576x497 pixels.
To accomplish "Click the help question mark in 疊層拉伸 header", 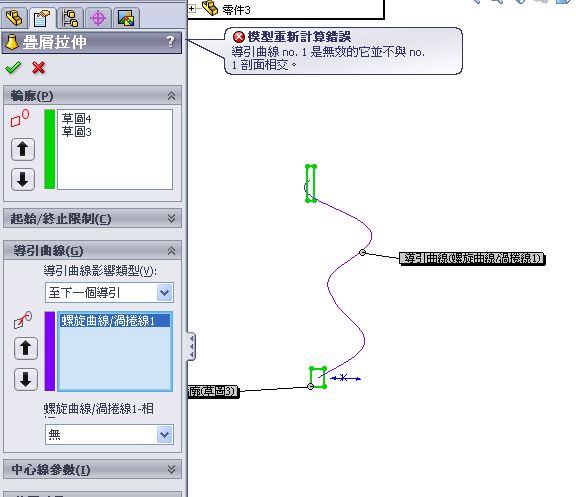I will click(170, 42).
